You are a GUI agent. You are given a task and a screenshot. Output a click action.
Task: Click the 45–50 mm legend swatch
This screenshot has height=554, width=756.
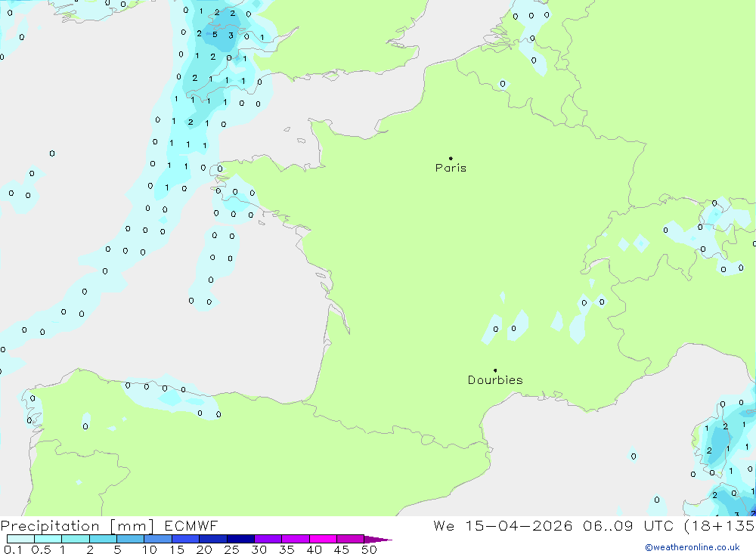coord(351,539)
